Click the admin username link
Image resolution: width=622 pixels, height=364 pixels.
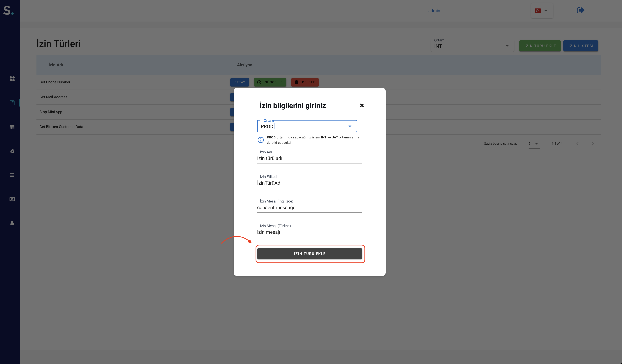click(x=434, y=11)
